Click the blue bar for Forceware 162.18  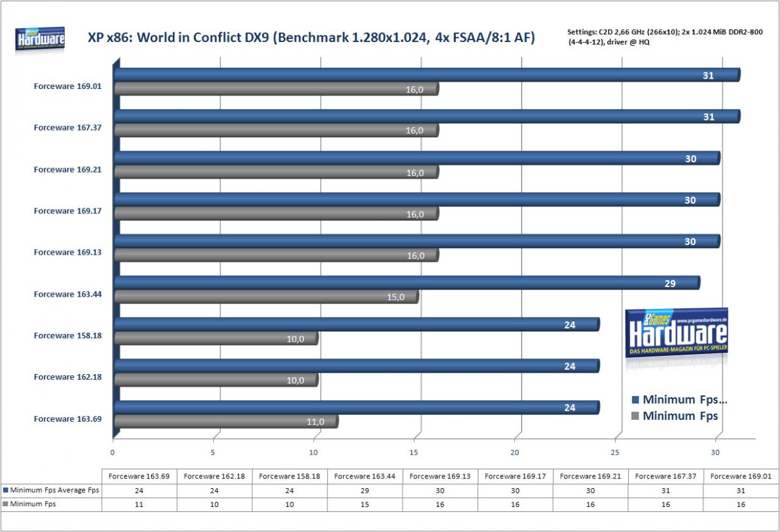pyautogui.click(x=357, y=366)
